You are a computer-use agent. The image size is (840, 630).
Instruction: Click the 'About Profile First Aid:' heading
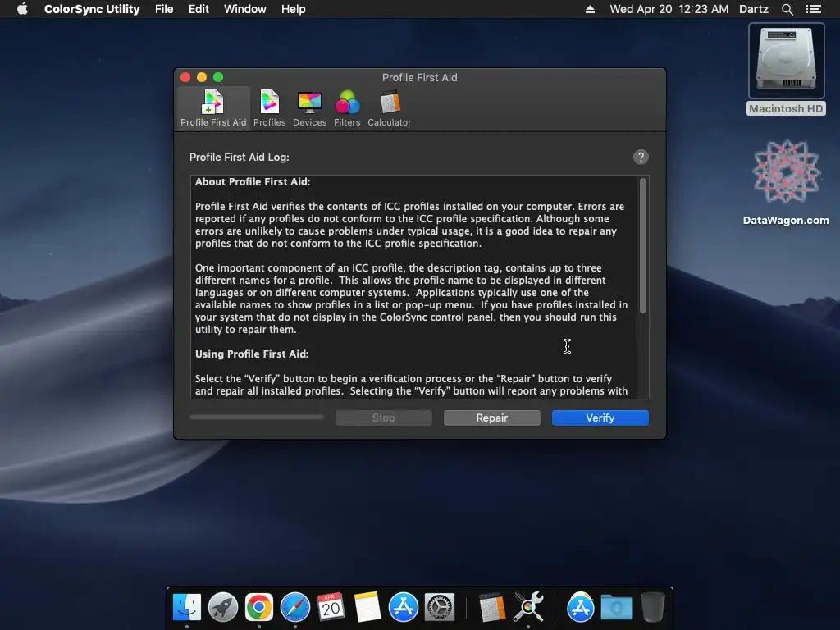(x=253, y=181)
